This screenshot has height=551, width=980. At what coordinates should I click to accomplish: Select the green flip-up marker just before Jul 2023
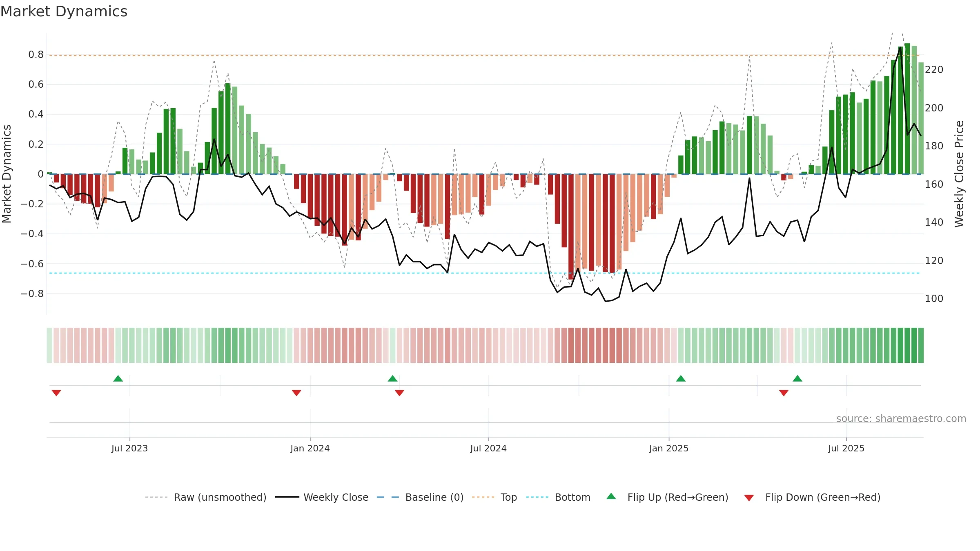coord(118,378)
